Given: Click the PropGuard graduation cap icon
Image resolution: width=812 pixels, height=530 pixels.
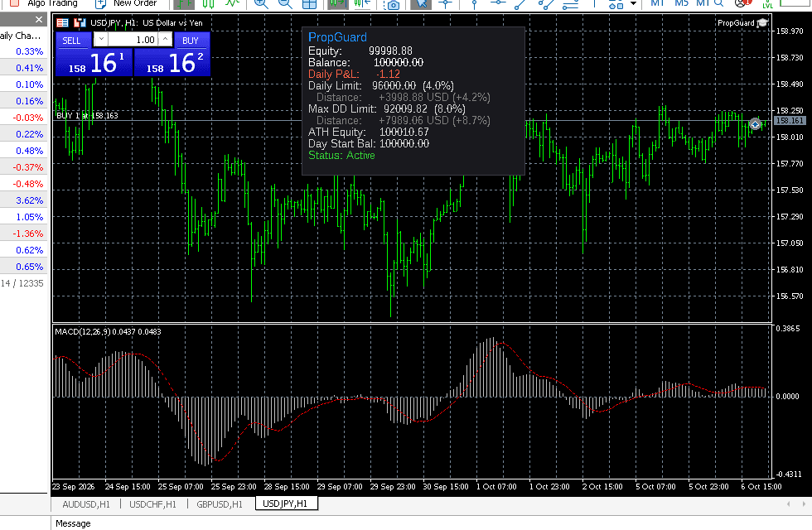Looking at the screenshot, I should pos(762,23).
